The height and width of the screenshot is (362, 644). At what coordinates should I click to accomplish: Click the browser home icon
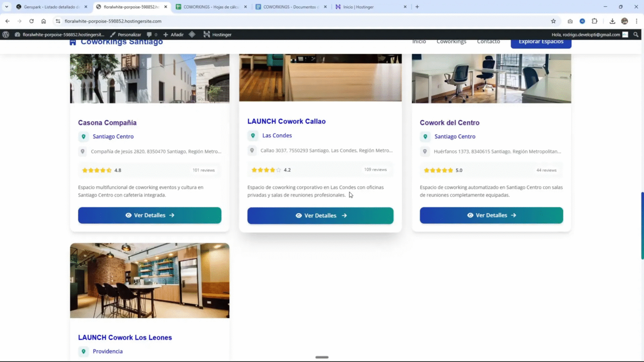pyautogui.click(x=44, y=21)
